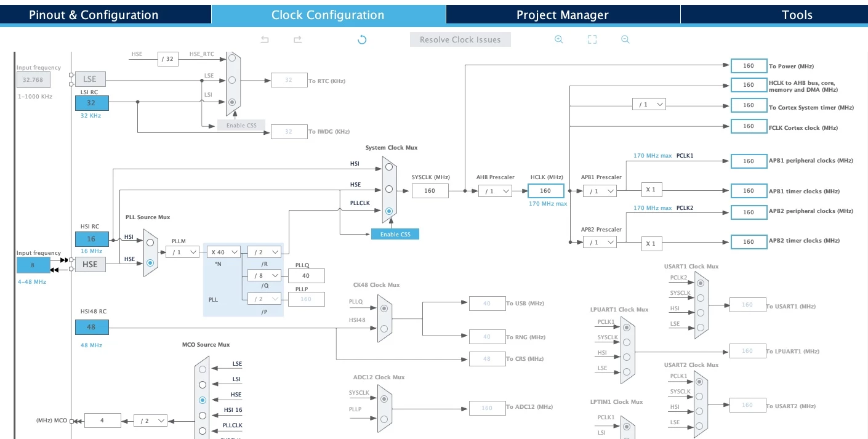Viewport: 868px width, 439px height.
Task: Select LSE radio in RTC mux
Action: [231, 79]
